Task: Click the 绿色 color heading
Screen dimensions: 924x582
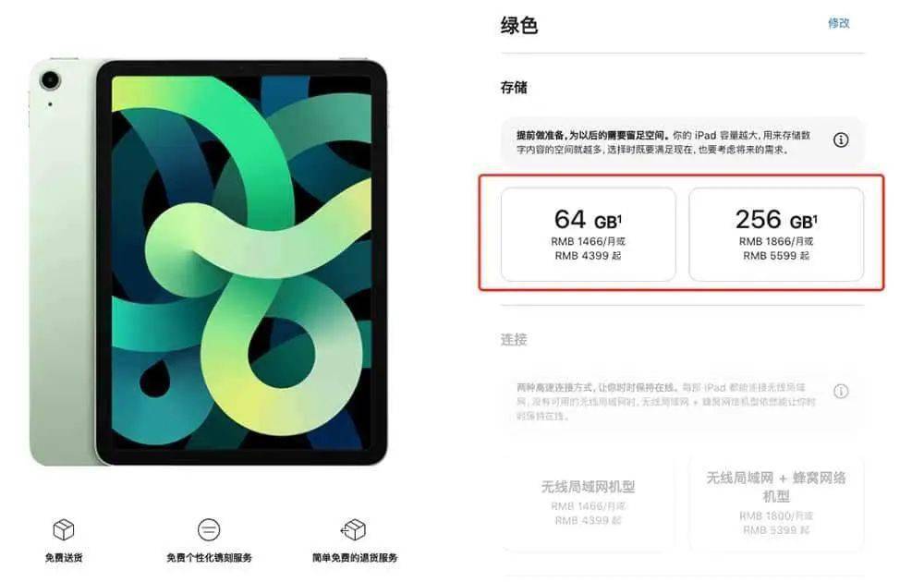Action: (519, 25)
